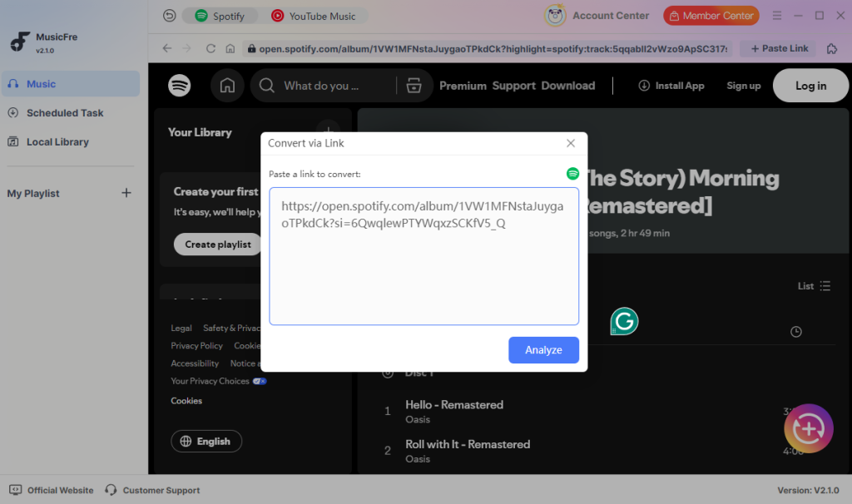Select Music in the sidebar
Screen dimensions: 852x504
71,84
